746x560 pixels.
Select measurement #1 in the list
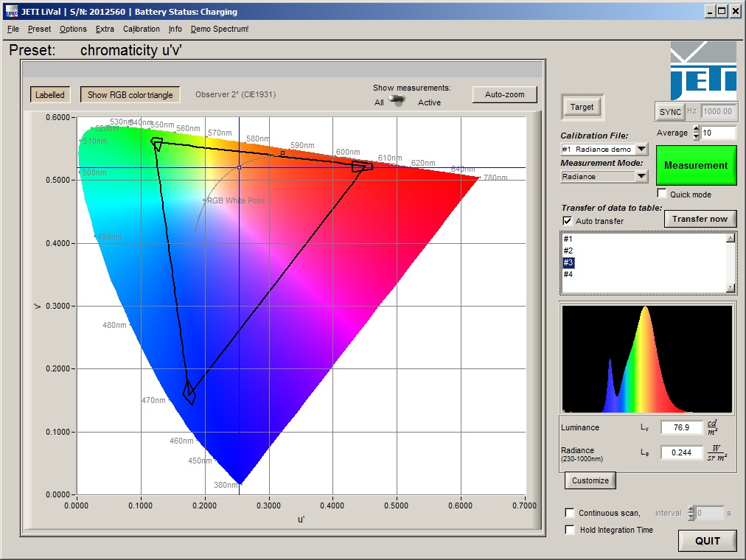click(568, 239)
